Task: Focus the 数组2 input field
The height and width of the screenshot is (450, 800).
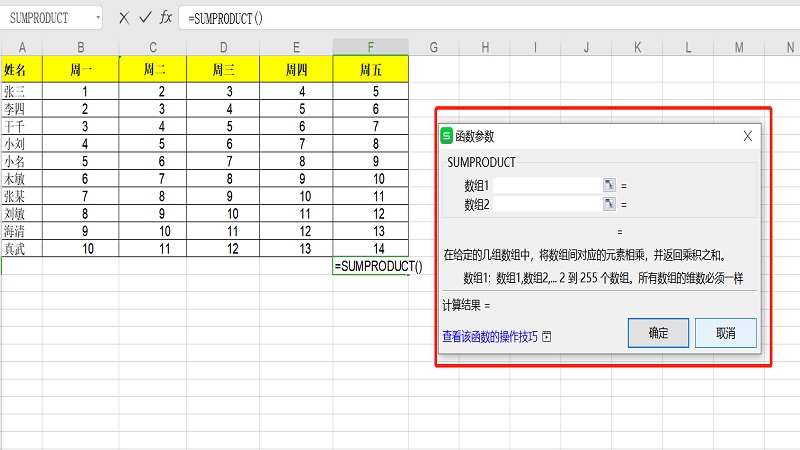Action: pyautogui.click(x=546, y=204)
